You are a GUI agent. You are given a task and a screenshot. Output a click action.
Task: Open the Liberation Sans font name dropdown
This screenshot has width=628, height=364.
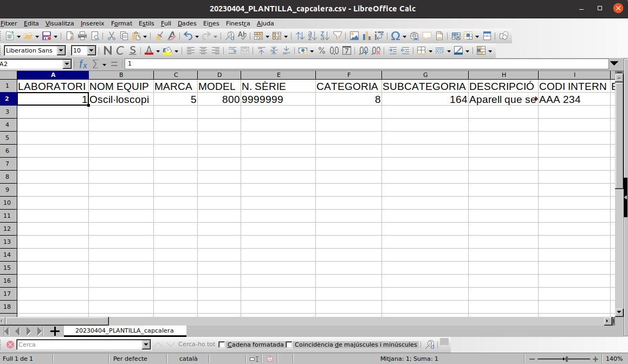(61, 51)
